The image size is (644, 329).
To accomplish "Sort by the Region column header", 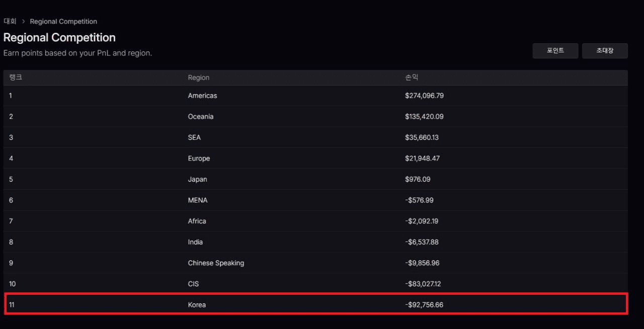I will [x=199, y=77].
